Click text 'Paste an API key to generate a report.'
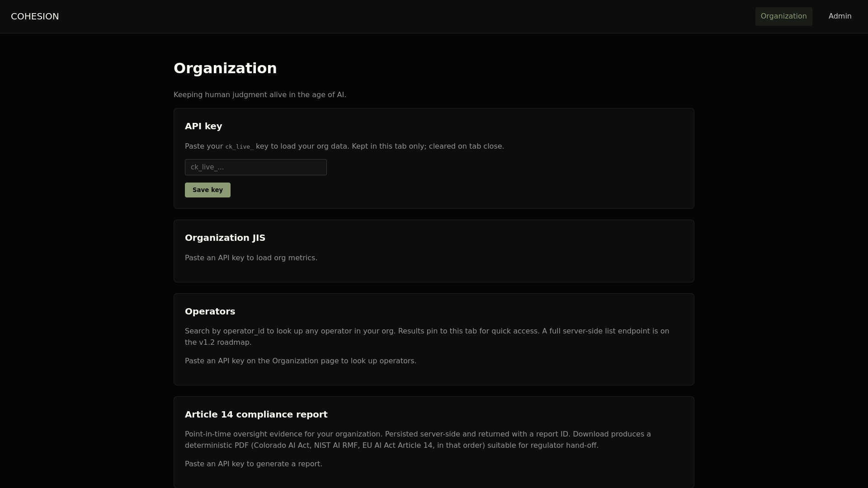The image size is (868, 488). pyautogui.click(x=254, y=464)
